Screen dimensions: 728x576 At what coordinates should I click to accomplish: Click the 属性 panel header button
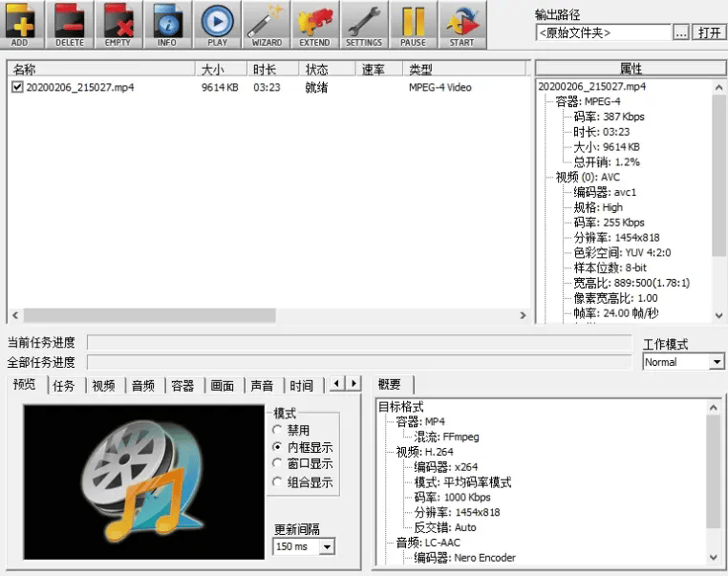pyautogui.click(x=631, y=69)
